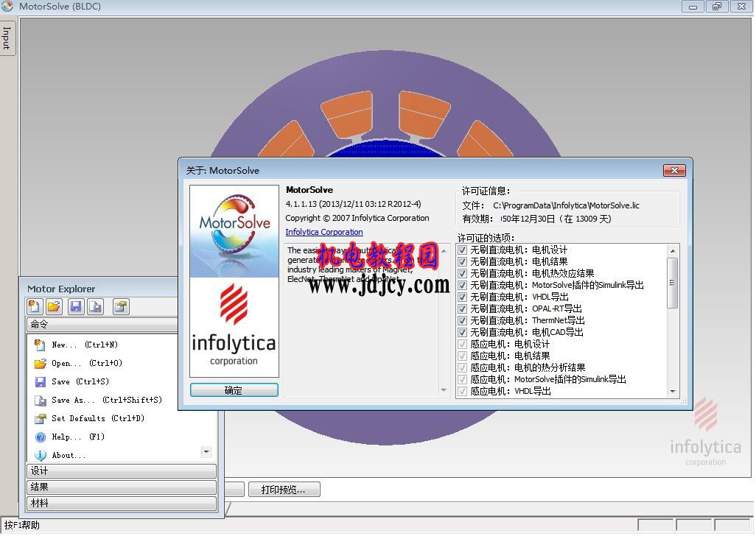Toggle 感应电机: 电机设计 checkbox
The image size is (756, 536).
pos(463,345)
